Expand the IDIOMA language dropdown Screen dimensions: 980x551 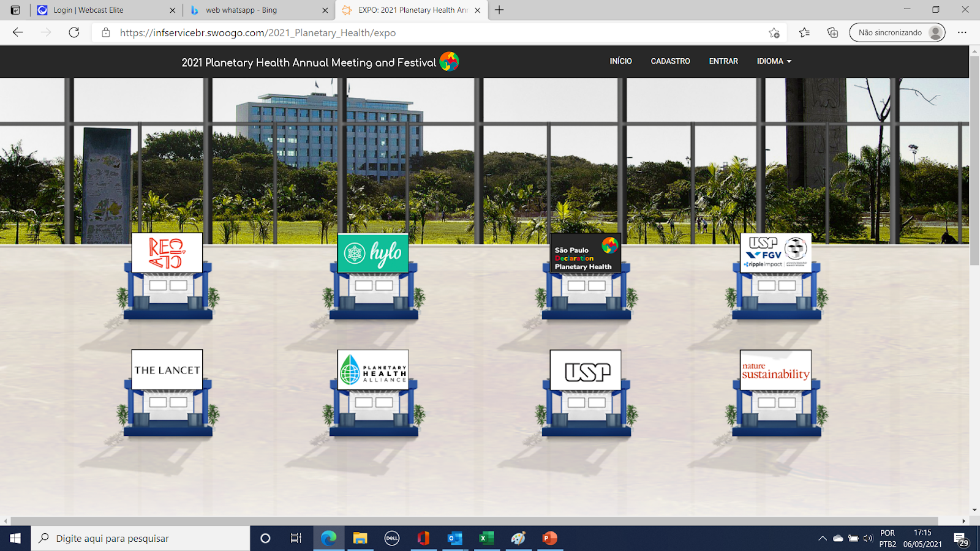774,61
